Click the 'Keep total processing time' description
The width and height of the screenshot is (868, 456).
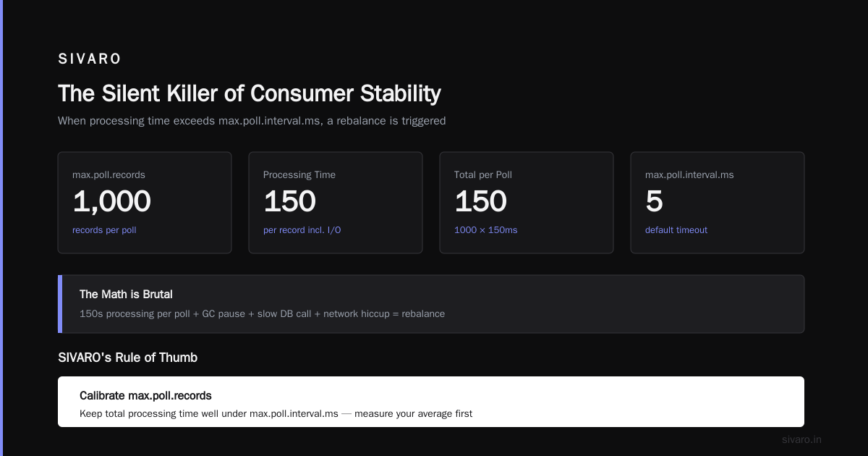point(276,414)
